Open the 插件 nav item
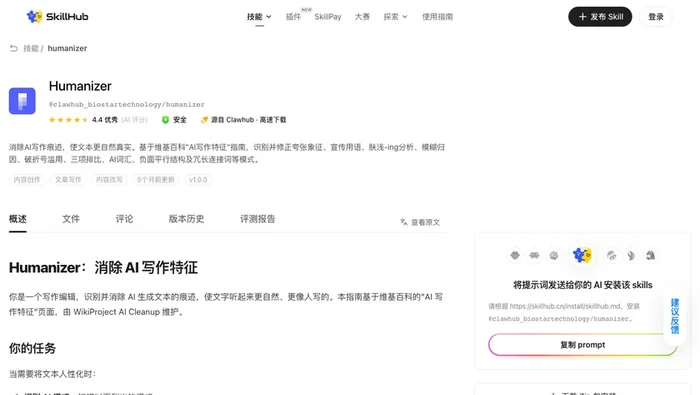This screenshot has height=395, width=700. (293, 17)
